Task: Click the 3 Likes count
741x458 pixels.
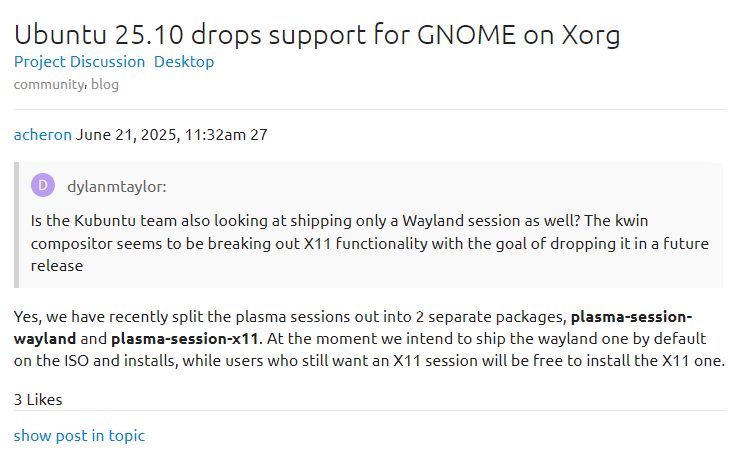Action: [38, 400]
